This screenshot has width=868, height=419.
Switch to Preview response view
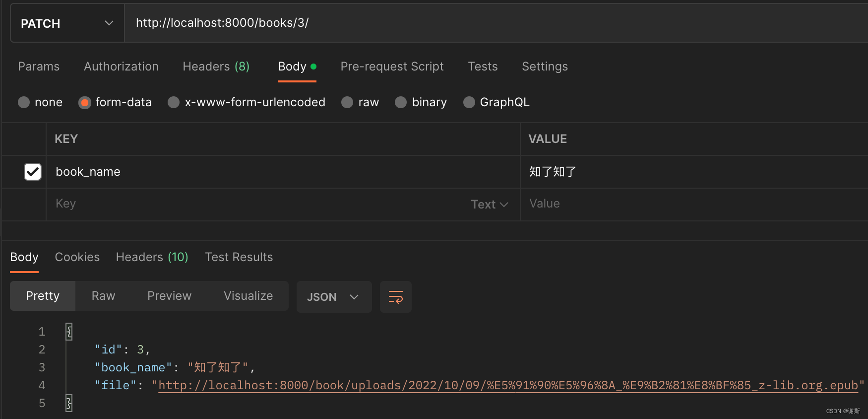(170, 296)
